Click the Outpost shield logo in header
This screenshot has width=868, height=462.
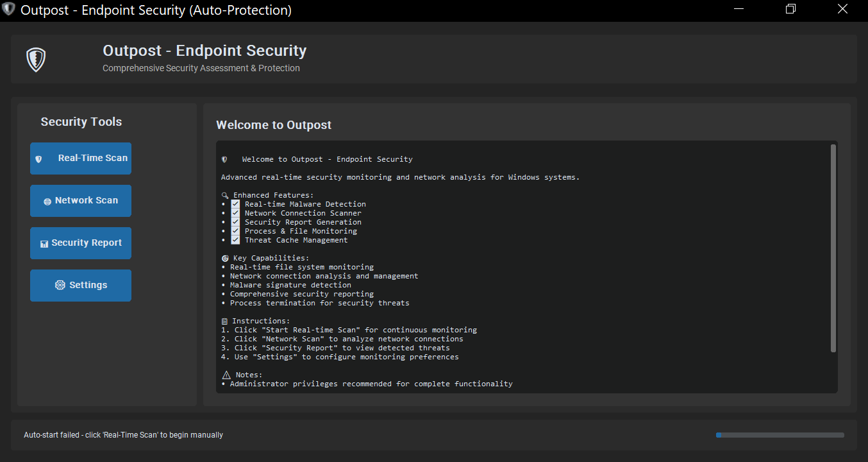[x=35, y=58]
